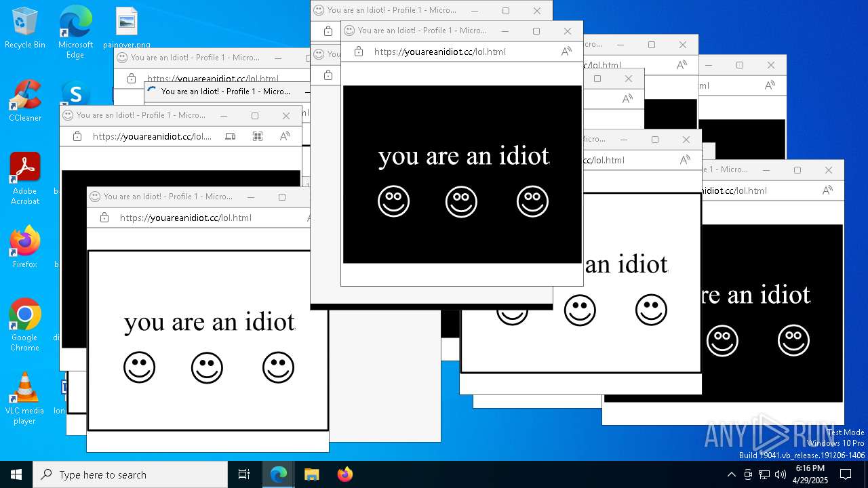Click Read aloud in white 'an idiot' window

click(x=685, y=160)
